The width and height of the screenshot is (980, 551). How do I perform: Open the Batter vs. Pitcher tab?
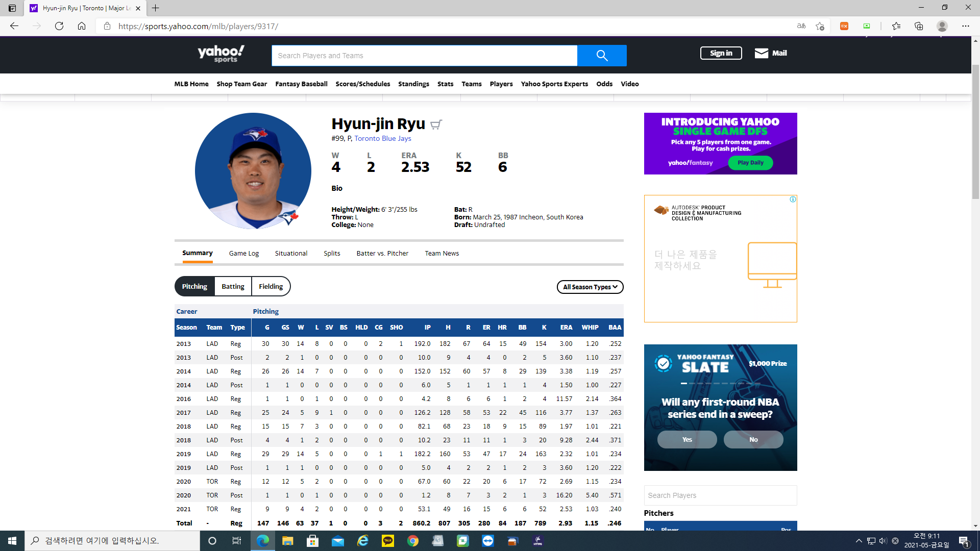click(x=382, y=253)
